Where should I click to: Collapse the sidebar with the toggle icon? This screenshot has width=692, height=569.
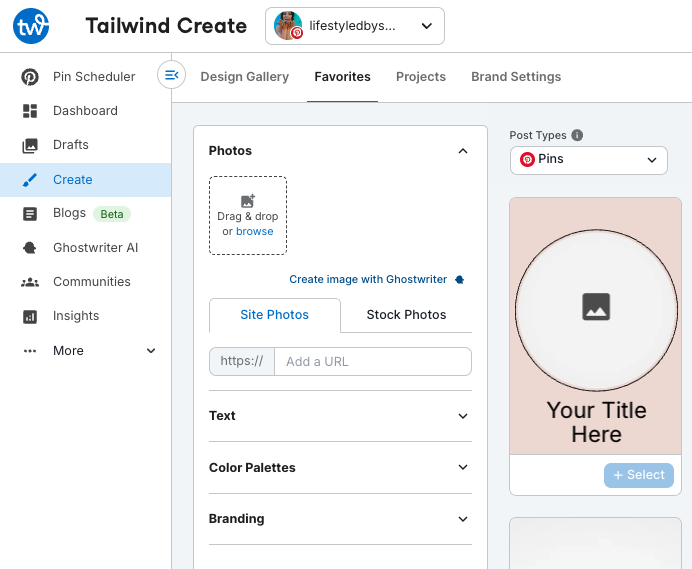pos(171,75)
